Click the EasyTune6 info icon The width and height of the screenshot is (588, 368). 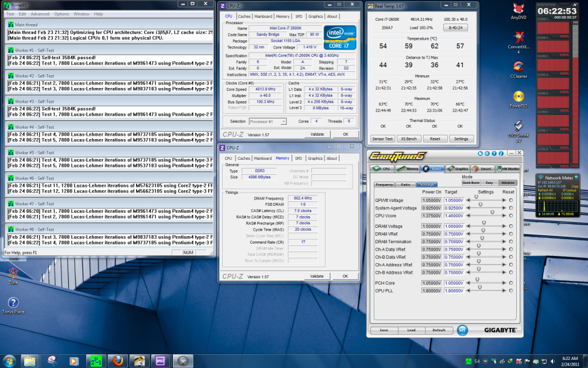click(501, 153)
